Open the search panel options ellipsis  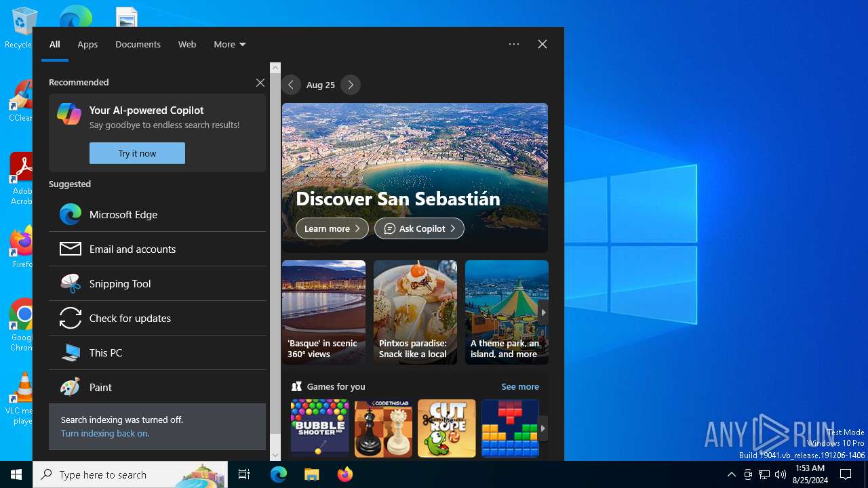(514, 44)
